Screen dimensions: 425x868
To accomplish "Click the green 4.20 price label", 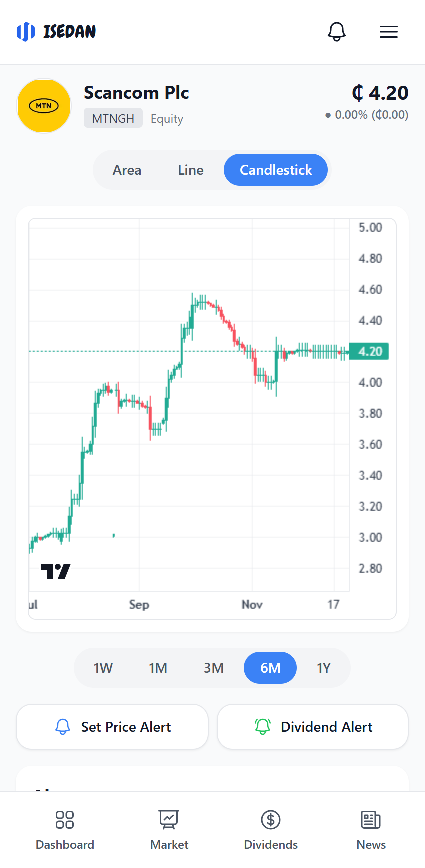I will [369, 351].
